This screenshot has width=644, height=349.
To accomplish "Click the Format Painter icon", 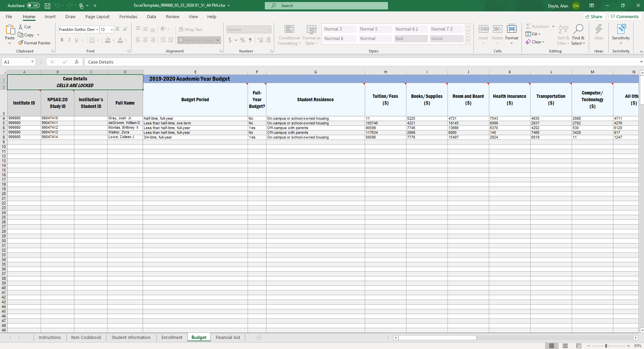I will click(x=21, y=43).
